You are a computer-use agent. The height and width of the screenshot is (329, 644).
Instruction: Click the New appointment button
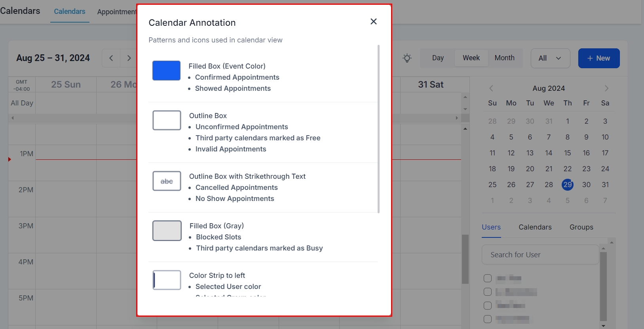pyautogui.click(x=598, y=58)
